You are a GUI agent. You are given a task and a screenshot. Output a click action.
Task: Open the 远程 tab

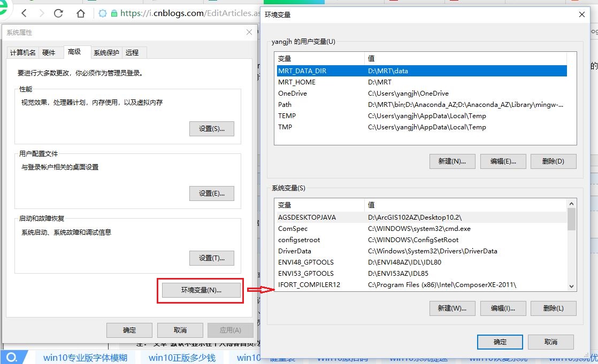[132, 52]
